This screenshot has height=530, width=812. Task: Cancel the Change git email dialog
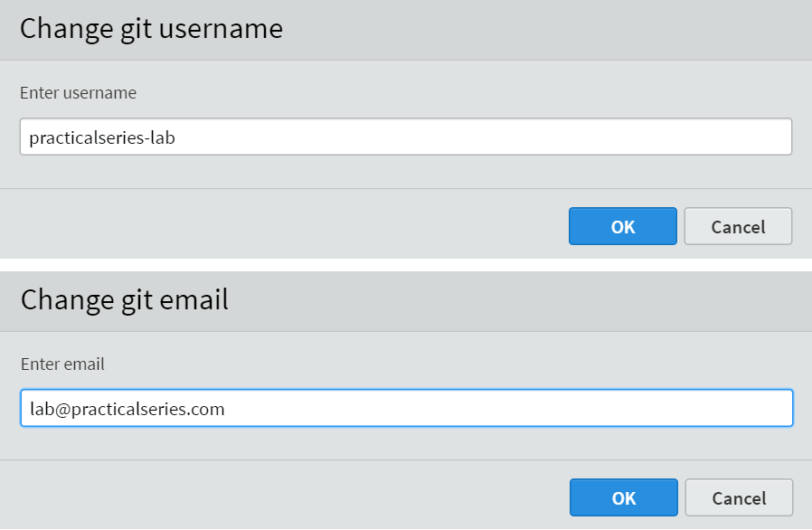coord(739,497)
